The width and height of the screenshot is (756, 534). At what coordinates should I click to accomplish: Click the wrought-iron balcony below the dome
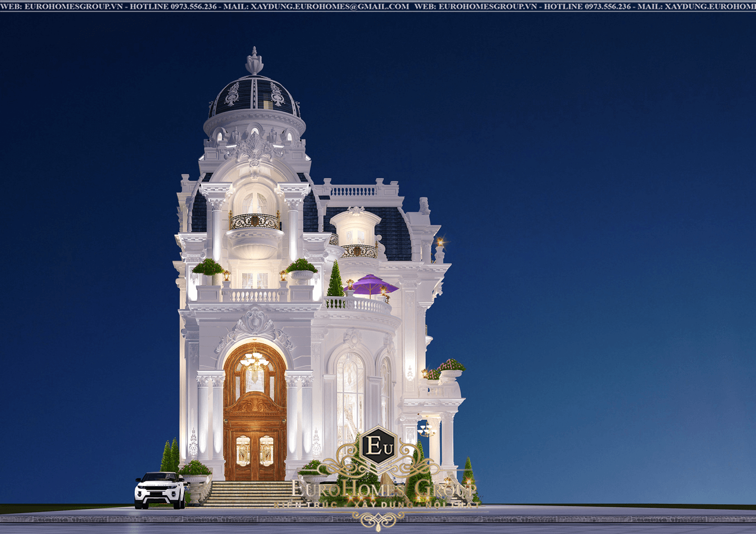coord(255,221)
